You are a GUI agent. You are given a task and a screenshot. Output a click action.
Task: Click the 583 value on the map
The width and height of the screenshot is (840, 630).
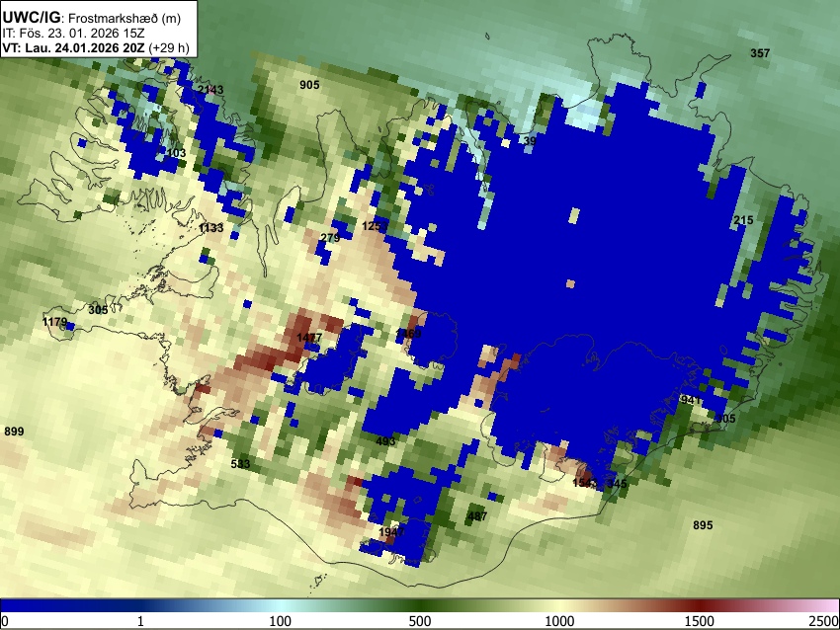click(240, 463)
